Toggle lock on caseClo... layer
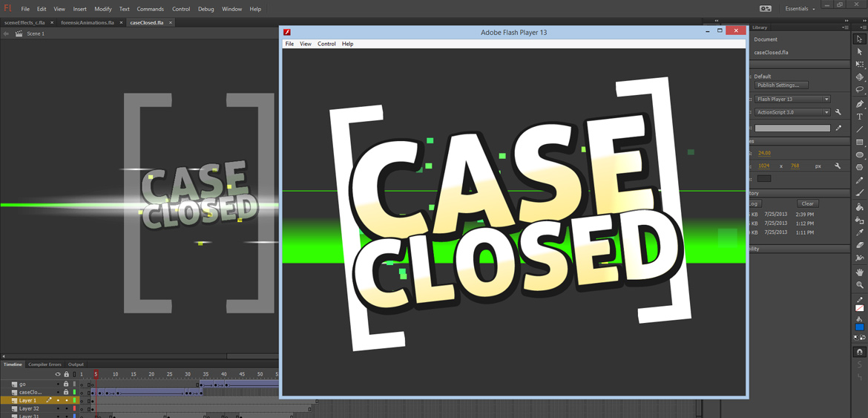Viewport: 868px width, 418px height. tap(66, 392)
